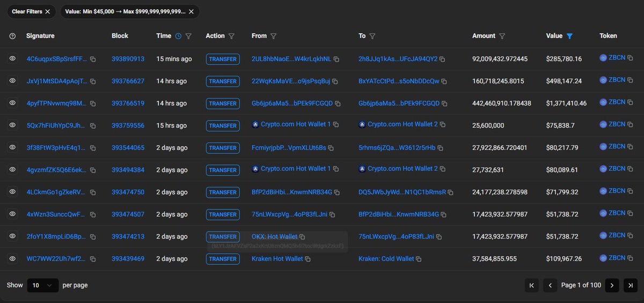The image size is (644, 303).
Task: Open the Kraken: Cold Wallet recipient
Action: 386,258
